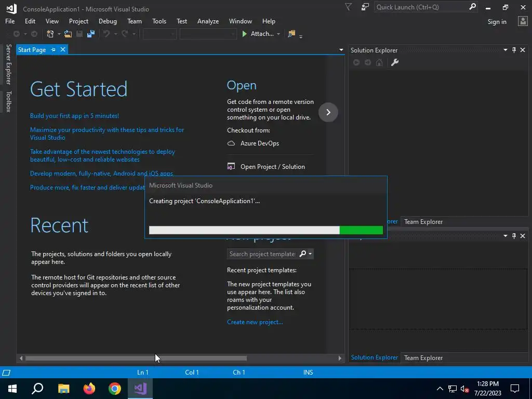Click the Redo toolbar icon
This screenshot has height=399, width=532.
[125, 34]
